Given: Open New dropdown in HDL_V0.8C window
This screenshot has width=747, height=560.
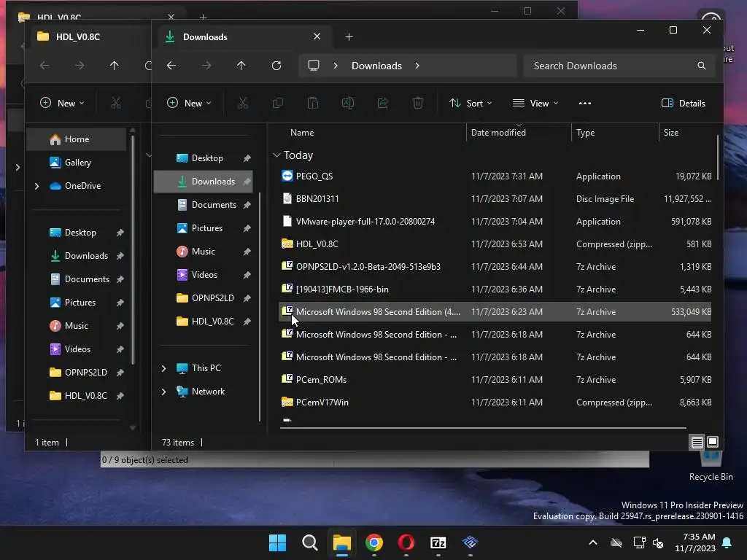Looking at the screenshot, I should pyautogui.click(x=63, y=104).
